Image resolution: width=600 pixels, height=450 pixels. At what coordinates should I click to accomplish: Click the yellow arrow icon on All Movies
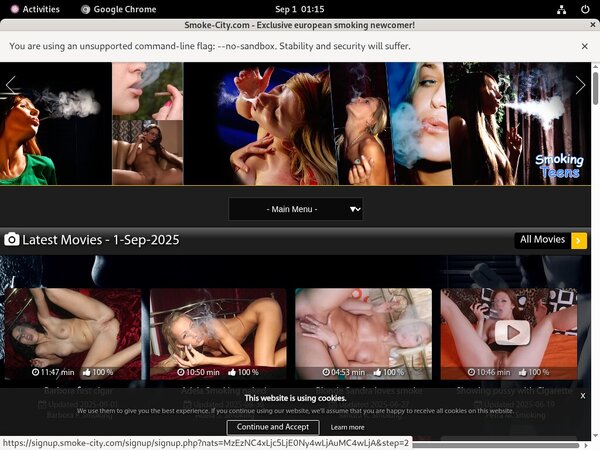[x=579, y=240]
